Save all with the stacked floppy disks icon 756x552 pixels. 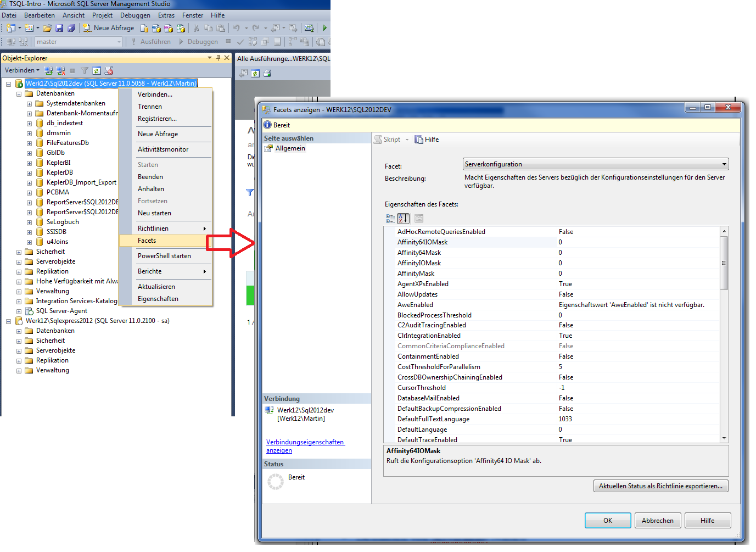[71, 28]
